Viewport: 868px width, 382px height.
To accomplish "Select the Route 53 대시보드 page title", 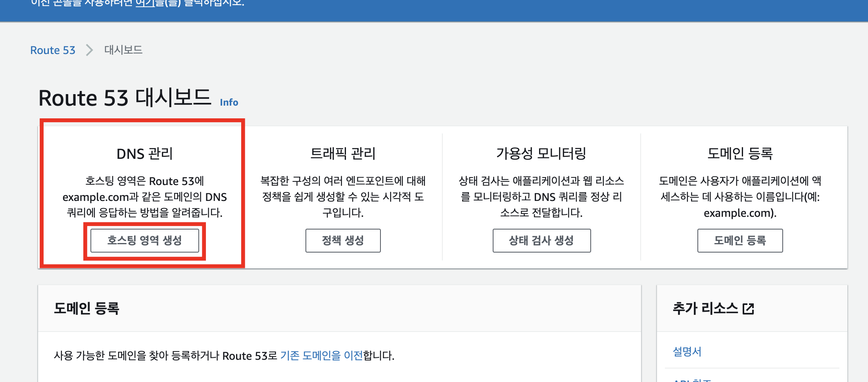I will pyautogui.click(x=125, y=98).
